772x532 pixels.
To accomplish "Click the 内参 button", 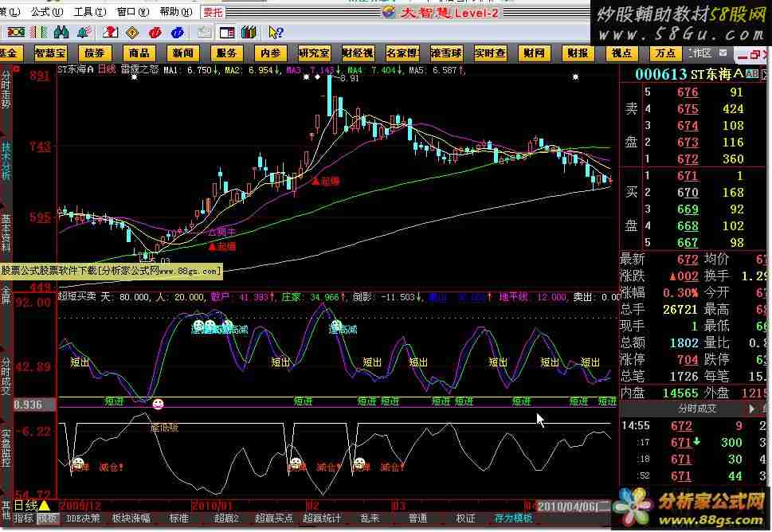I will coord(270,53).
